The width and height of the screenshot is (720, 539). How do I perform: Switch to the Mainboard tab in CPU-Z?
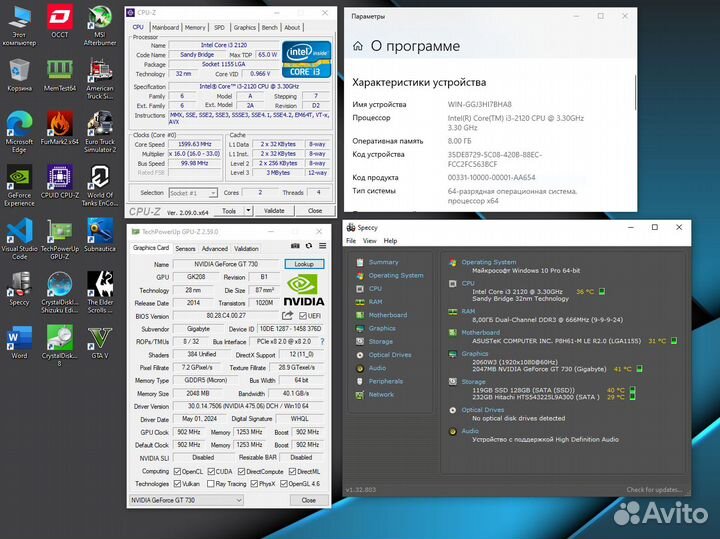click(x=166, y=27)
